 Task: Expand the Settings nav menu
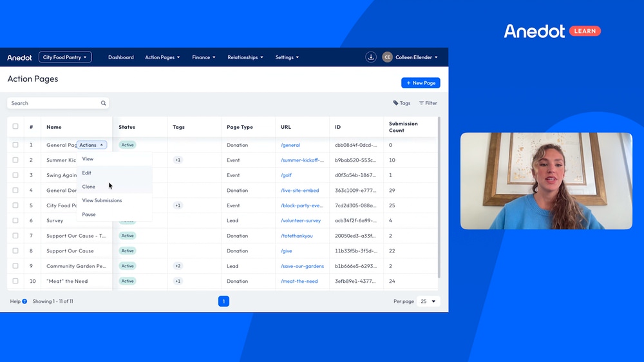click(x=287, y=57)
